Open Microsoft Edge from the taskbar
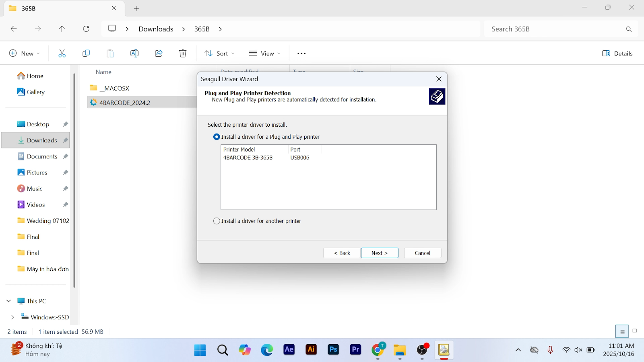644x362 pixels. pos(267,350)
